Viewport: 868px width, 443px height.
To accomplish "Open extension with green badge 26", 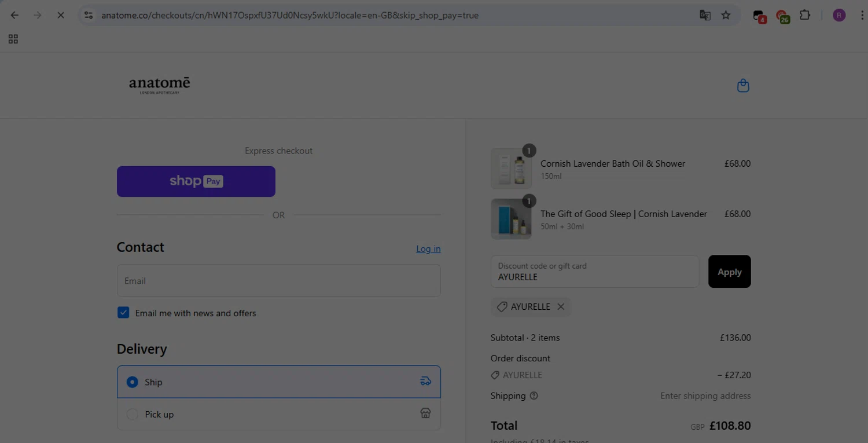I will pyautogui.click(x=782, y=16).
